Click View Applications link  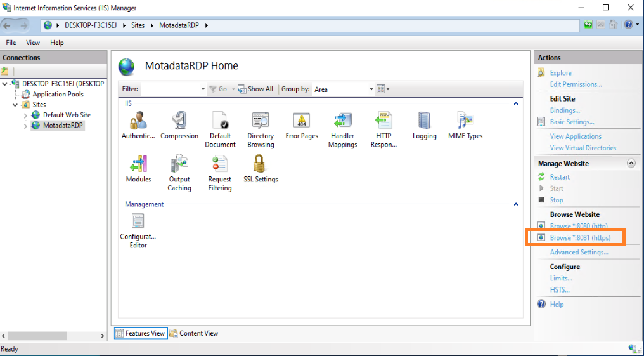pyautogui.click(x=576, y=136)
